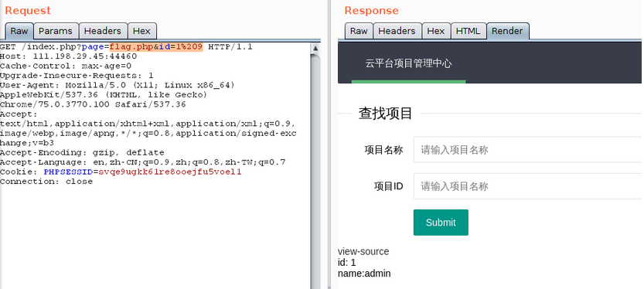Click the Host header line
644x289 pixels.
(68, 56)
